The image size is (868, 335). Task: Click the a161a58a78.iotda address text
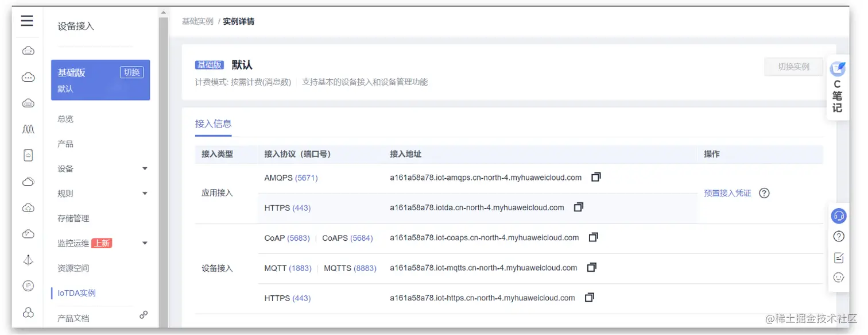(x=477, y=207)
